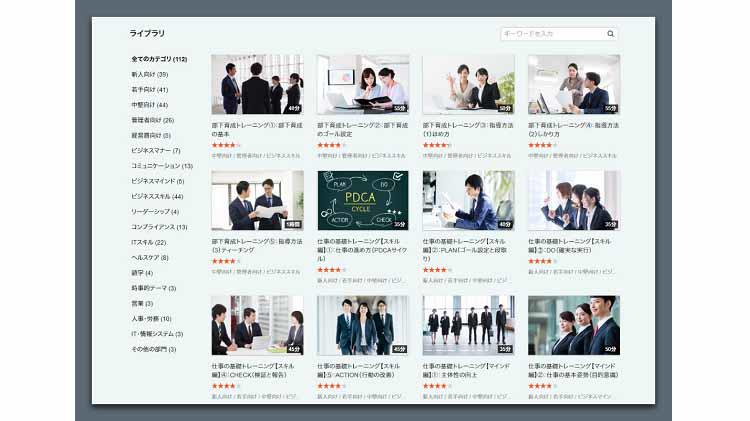Screen dimensions: 750x421
Task: Filter by 新人向け category
Action: click(149, 74)
